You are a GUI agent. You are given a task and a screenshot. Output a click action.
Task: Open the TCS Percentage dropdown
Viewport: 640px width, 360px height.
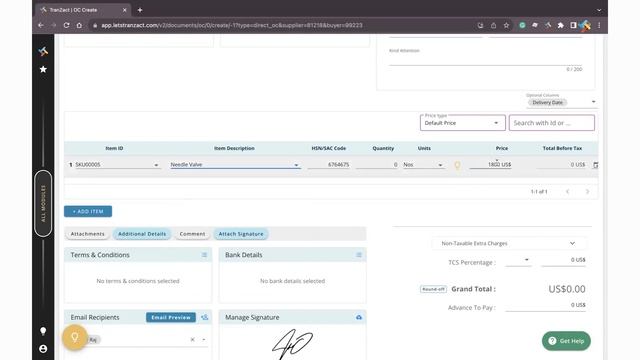pos(518,260)
